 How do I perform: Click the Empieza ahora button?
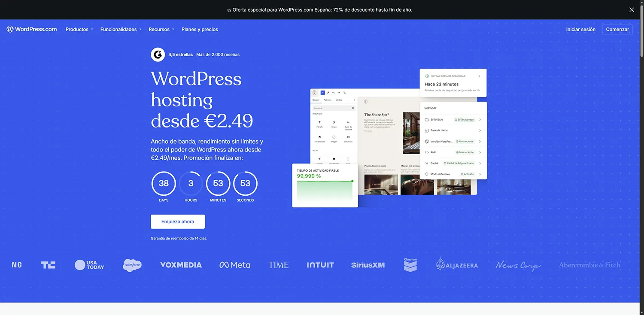point(177,221)
